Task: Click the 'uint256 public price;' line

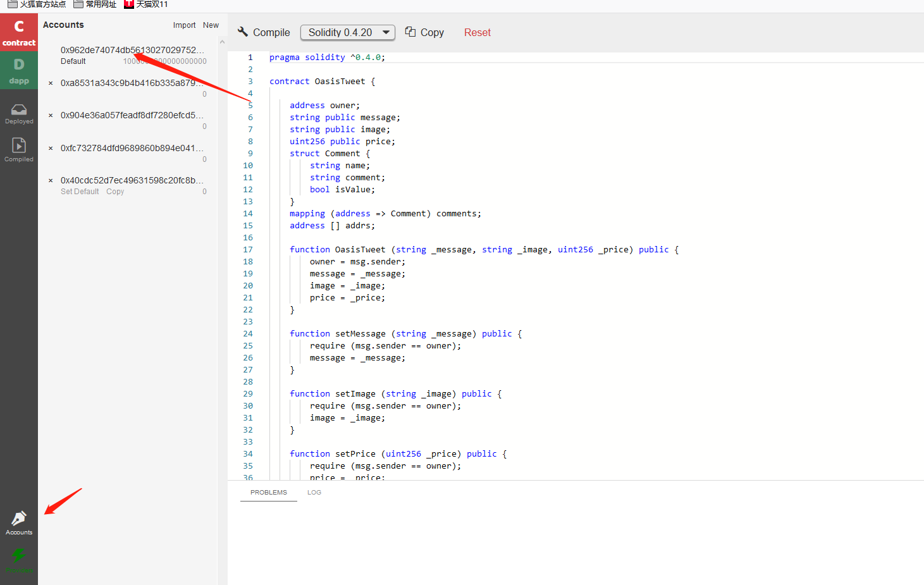Action: click(342, 142)
